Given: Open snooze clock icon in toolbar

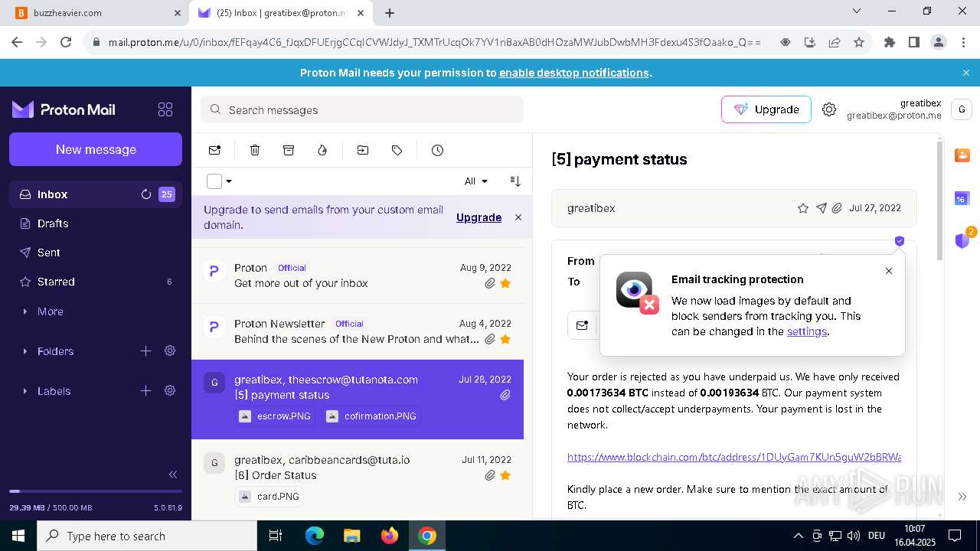Looking at the screenshot, I should click(437, 150).
